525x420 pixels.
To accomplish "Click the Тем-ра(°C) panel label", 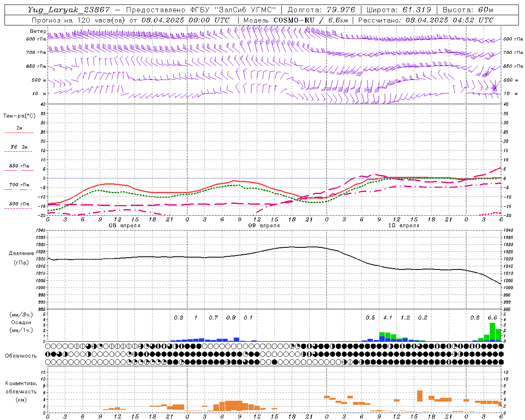I will 19,116.
